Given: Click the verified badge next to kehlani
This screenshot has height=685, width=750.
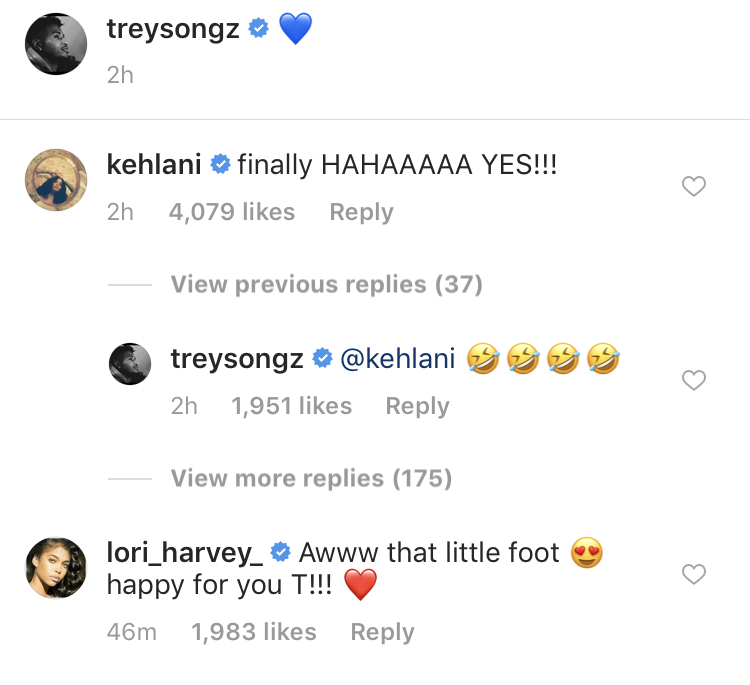Looking at the screenshot, I should 221,165.
